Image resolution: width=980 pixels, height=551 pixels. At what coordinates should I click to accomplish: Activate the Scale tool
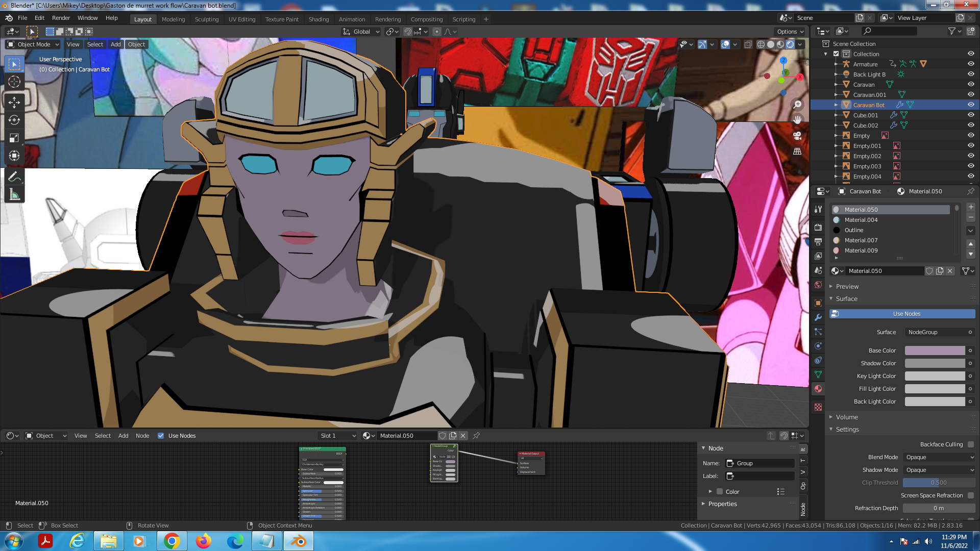click(x=14, y=138)
